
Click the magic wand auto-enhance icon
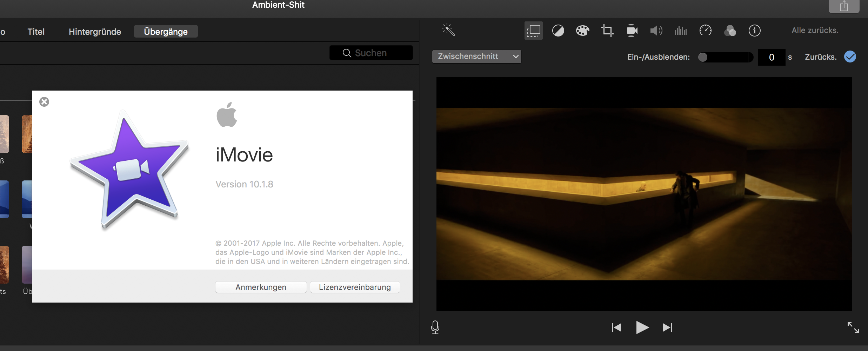(448, 30)
